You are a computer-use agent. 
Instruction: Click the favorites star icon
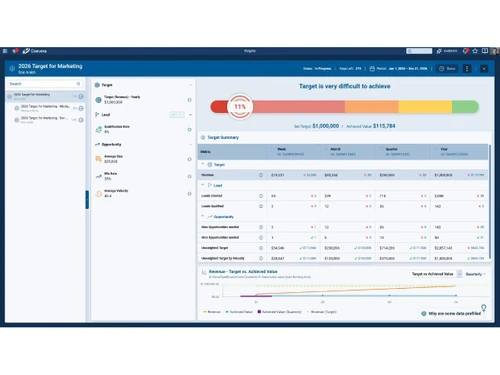tap(475, 51)
